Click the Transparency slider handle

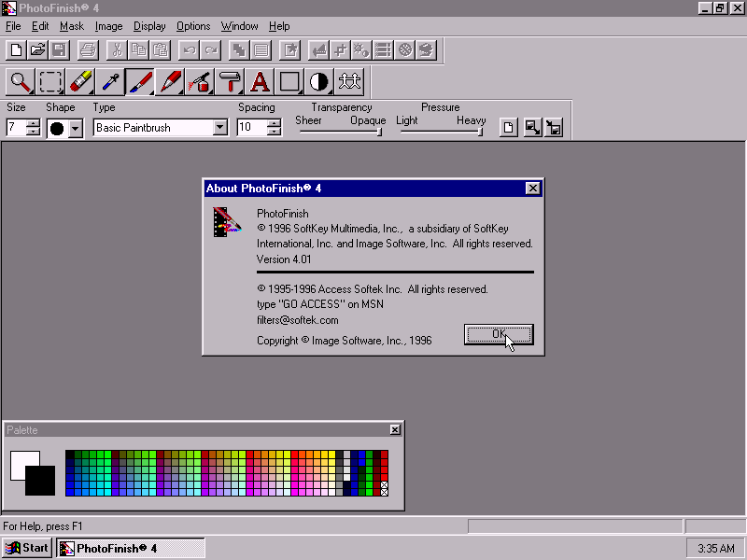(x=379, y=132)
